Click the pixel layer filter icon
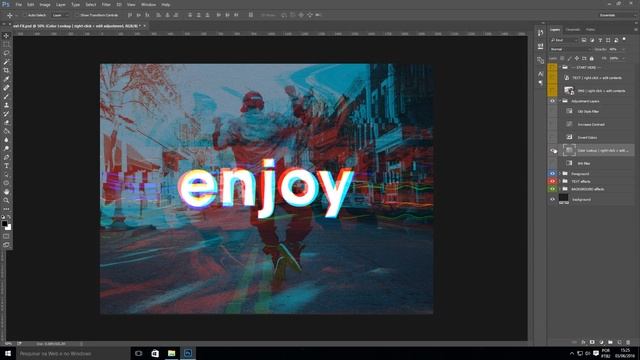 (x=584, y=40)
